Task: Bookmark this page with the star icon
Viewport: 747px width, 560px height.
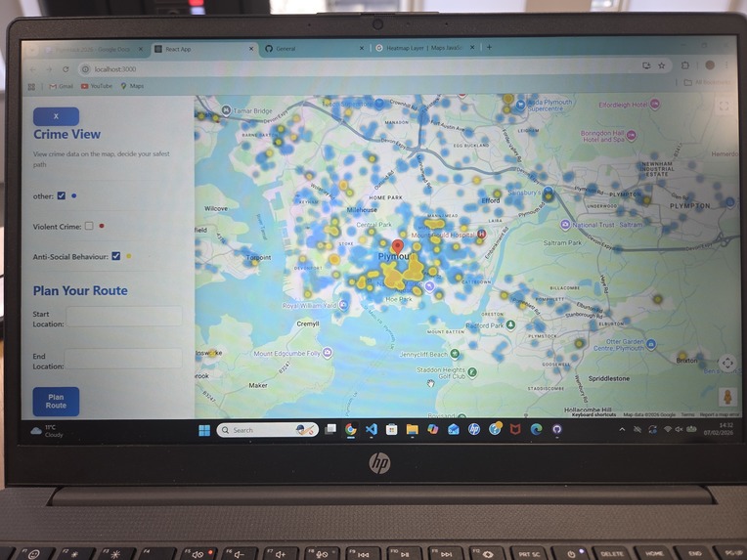Action: (x=661, y=65)
